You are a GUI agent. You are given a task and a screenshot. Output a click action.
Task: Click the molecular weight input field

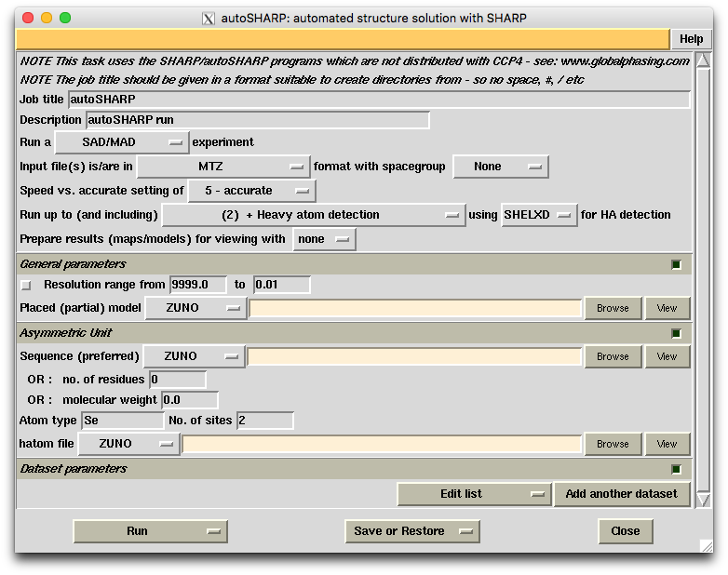coord(189,400)
